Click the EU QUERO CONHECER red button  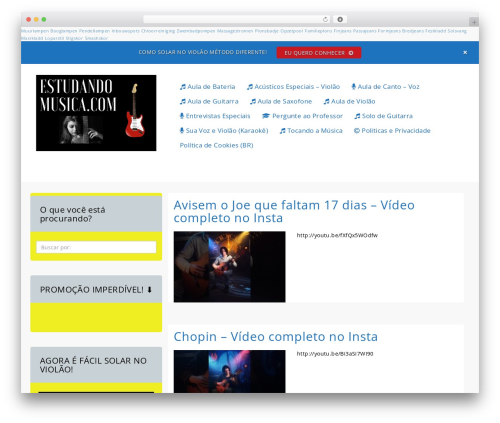click(x=319, y=53)
